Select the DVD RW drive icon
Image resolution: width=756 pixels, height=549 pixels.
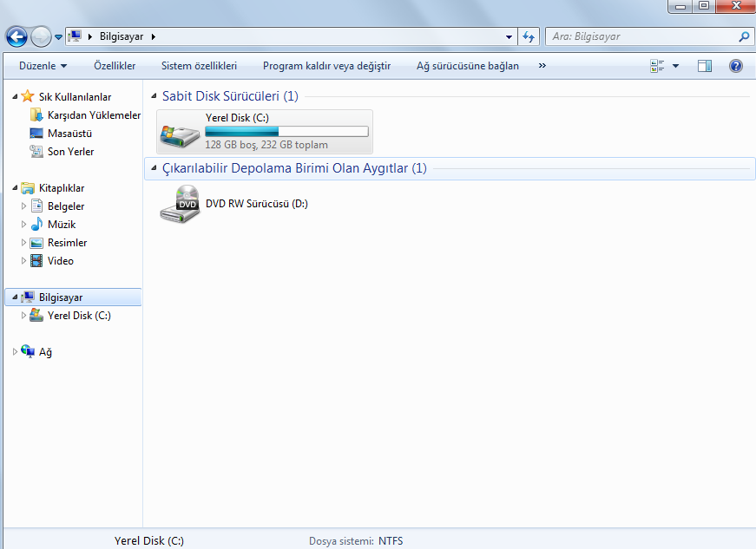click(x=180, y=204)
